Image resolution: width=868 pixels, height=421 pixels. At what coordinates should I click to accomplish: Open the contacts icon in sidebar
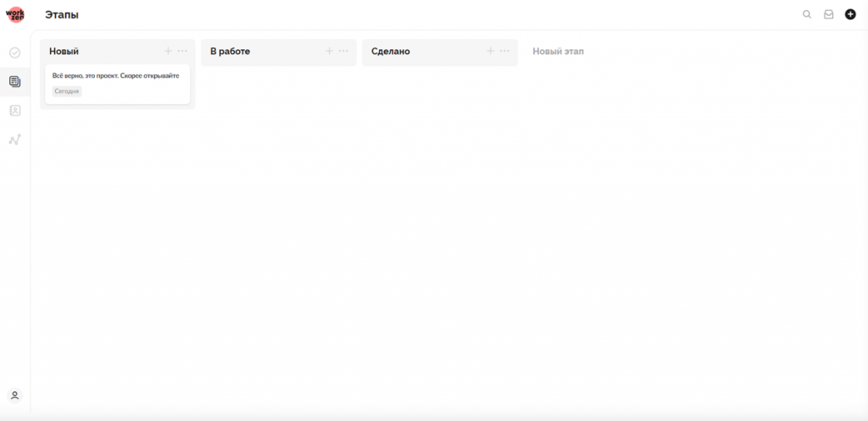point(15,111)
